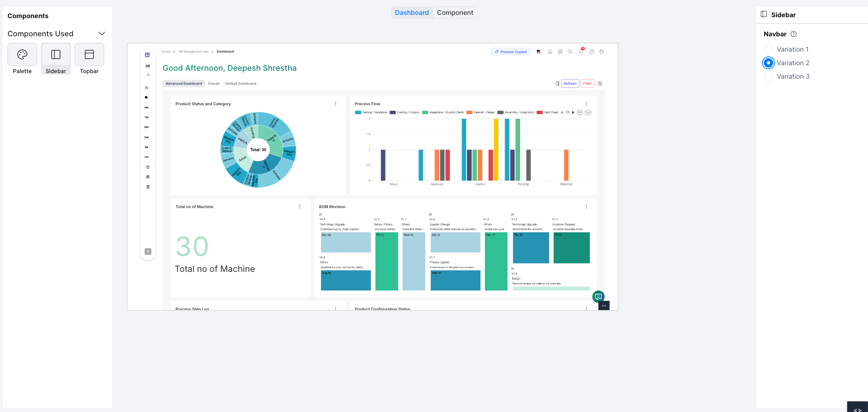Switch to the Component tab

coord(455,13)
